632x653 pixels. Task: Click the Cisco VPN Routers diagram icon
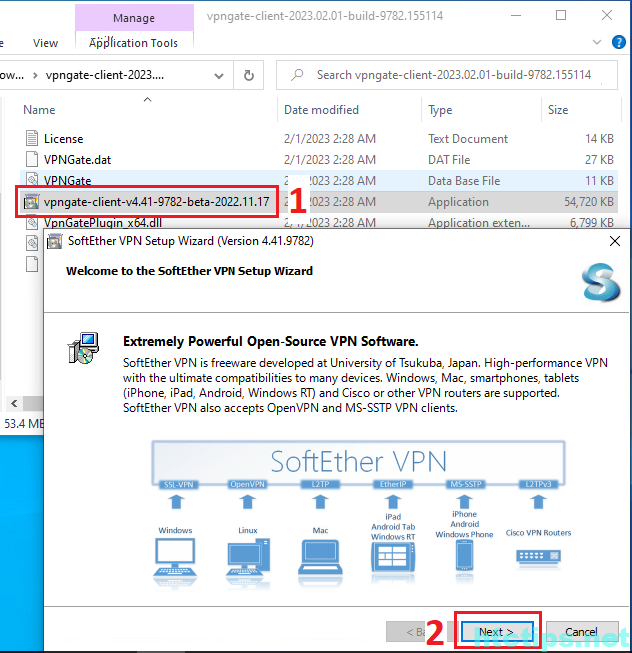coord(538,556)
